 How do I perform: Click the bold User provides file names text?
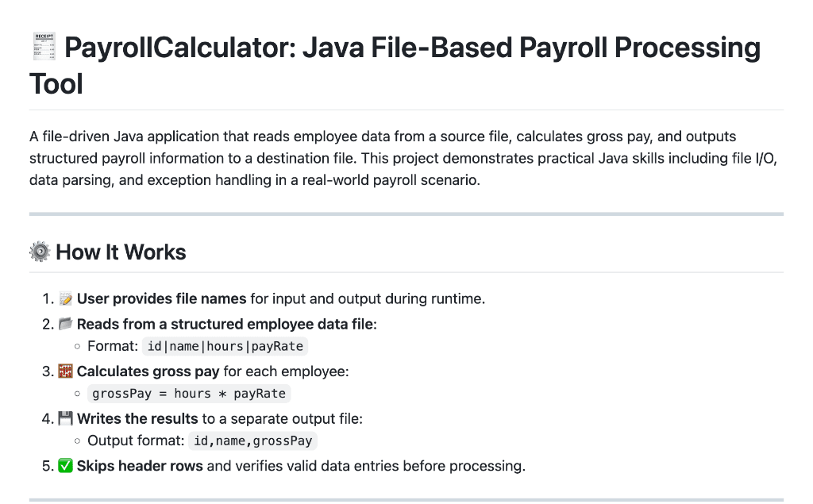coord(161,299)
